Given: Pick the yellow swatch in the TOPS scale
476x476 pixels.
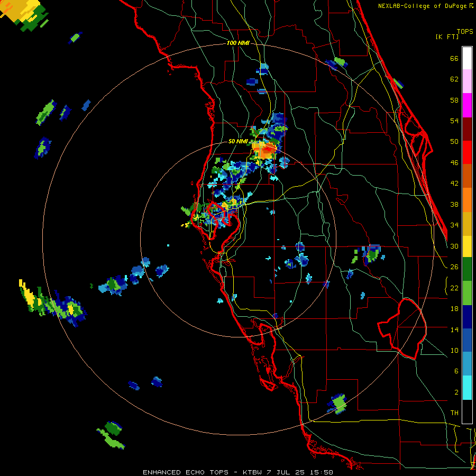Looking at the screenshot, I should [467, 246].
